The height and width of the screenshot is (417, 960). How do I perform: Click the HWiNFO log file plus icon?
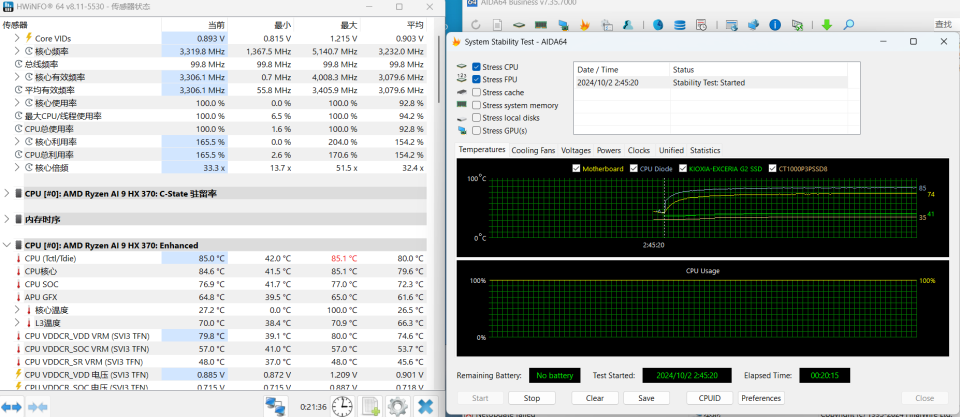tap(370, 406)
